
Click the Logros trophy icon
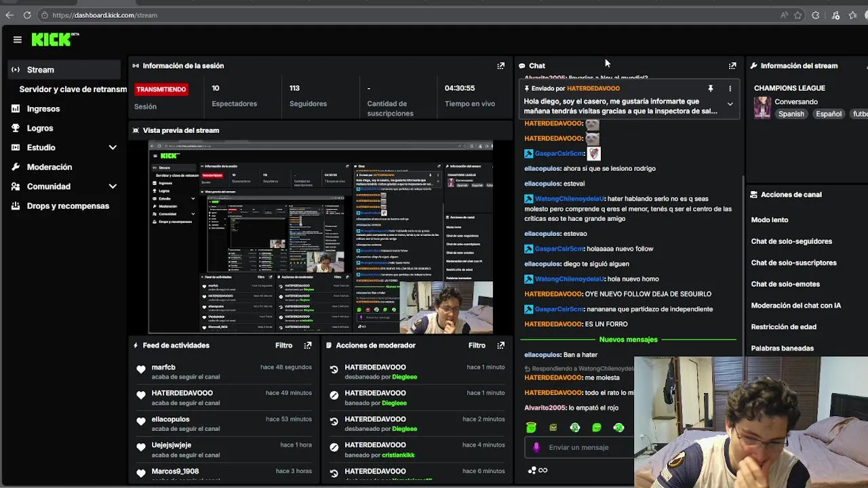[16, 128]
